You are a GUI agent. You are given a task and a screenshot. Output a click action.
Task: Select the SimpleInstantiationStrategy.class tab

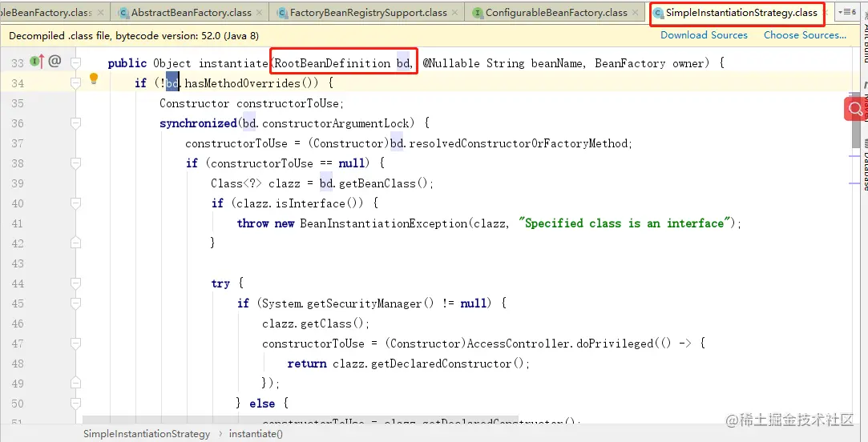(741, 13)
